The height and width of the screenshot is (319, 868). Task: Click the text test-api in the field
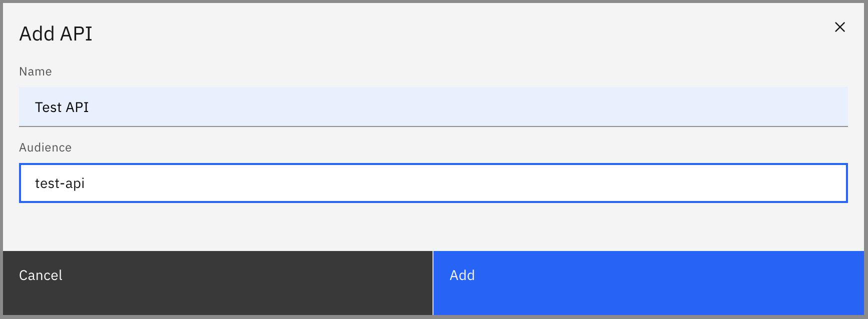[x=60, y=183]
